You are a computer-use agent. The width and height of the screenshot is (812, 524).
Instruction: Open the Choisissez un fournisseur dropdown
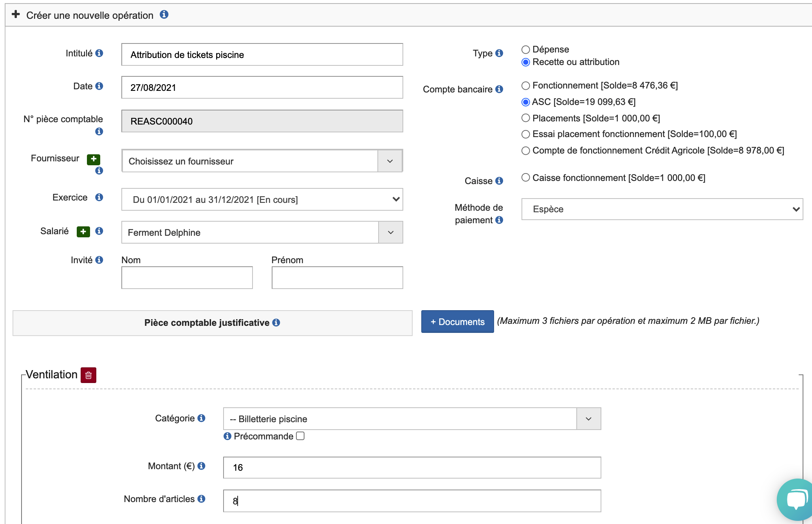pos(262,161)
